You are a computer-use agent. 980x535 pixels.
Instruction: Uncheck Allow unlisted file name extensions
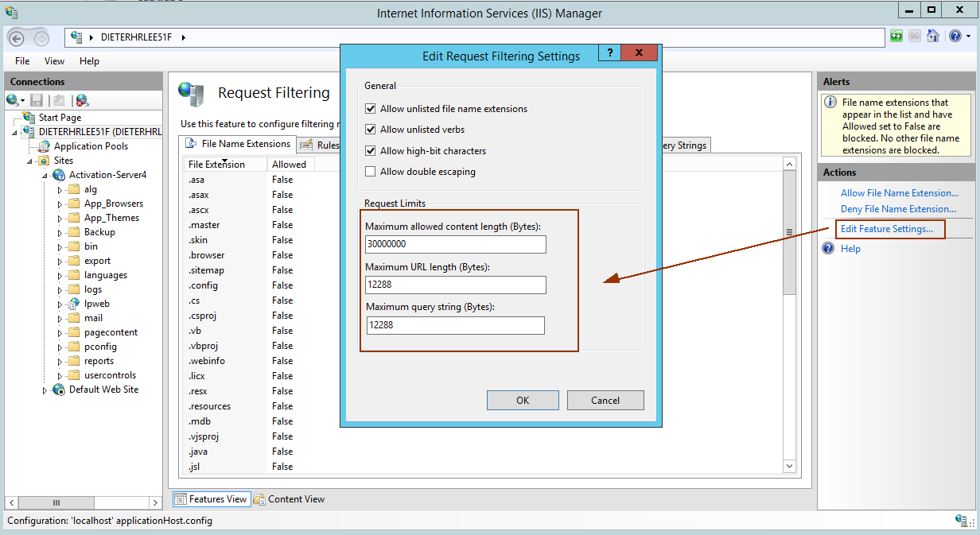click(370, 109)
